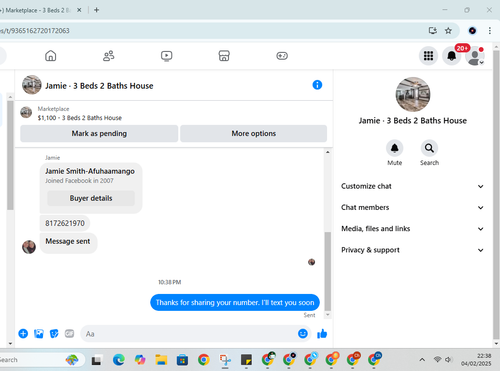Screen dimensions: 500x371
Task: Open Task View on taskbar
Action: click(x=97, y=360)
